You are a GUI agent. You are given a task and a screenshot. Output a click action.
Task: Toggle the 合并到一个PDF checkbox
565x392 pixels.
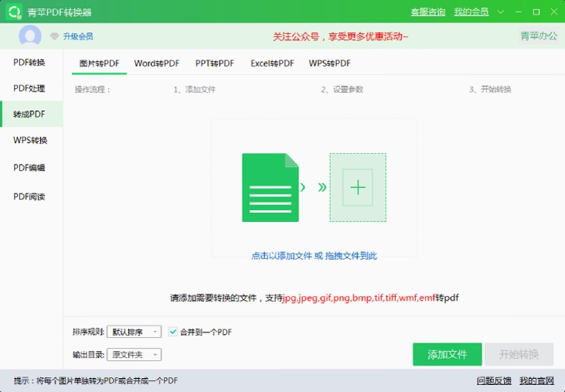(173, 332)
